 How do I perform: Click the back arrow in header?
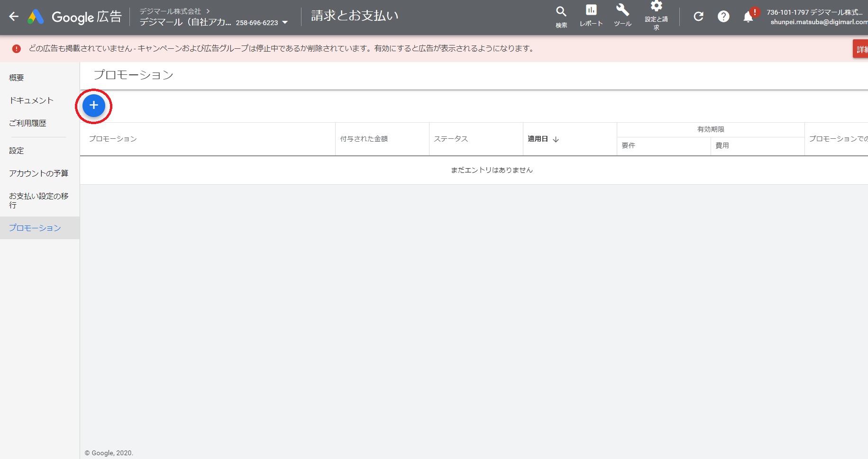tap(14, 17)
